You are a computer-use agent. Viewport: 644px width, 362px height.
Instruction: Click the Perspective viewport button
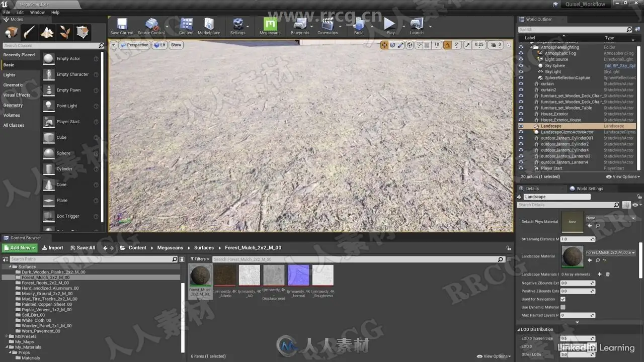coord(134,45)
